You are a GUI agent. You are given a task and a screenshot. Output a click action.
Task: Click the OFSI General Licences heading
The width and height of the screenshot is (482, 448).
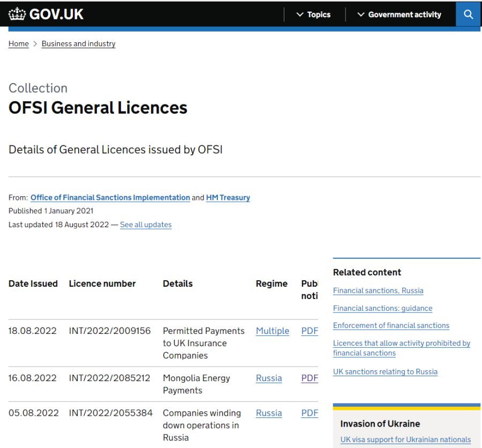click(x=98, y=108)
